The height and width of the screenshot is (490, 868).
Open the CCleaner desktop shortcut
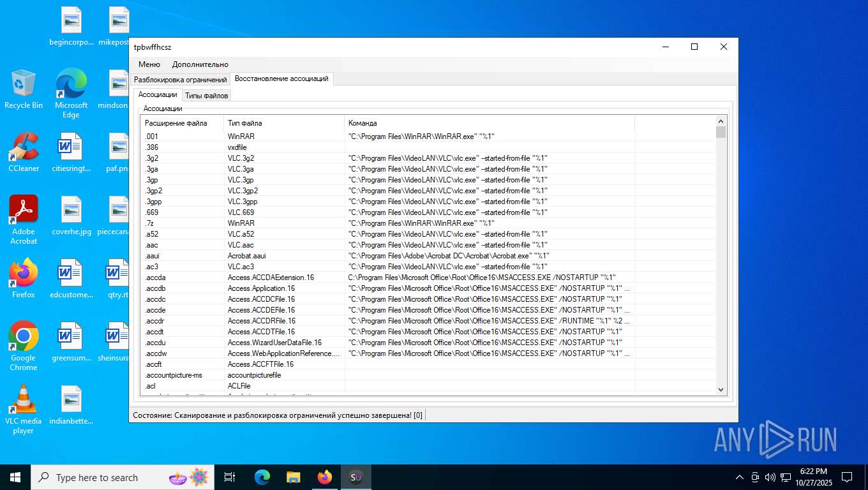pyautogui.click(x=24, y=153)
